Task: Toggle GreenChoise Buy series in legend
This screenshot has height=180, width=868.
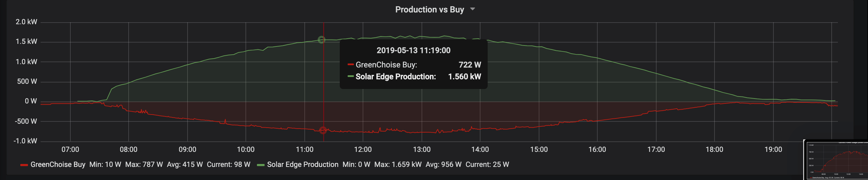Action: point(58,165)
